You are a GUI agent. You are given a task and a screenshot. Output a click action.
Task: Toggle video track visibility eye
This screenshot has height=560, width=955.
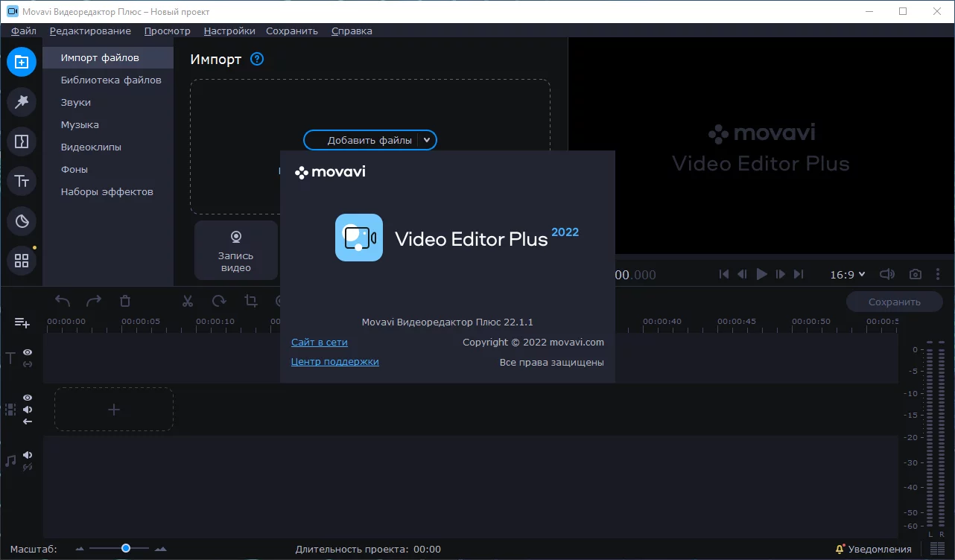(28, 398)
